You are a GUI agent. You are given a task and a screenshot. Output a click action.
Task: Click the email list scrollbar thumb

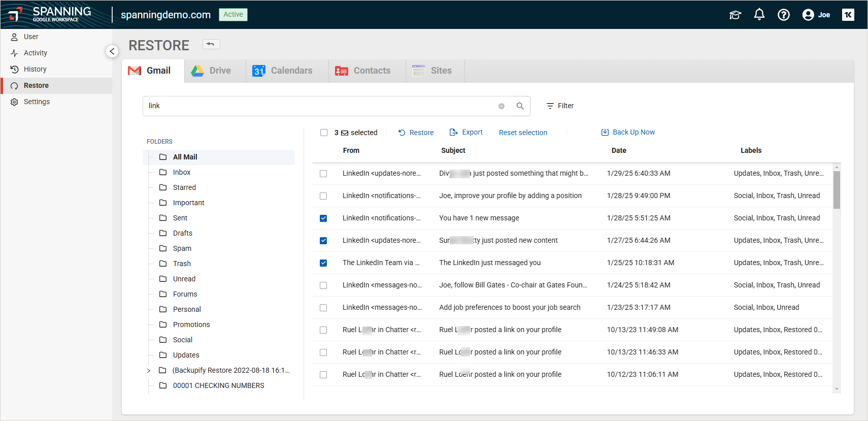point(837,189)
